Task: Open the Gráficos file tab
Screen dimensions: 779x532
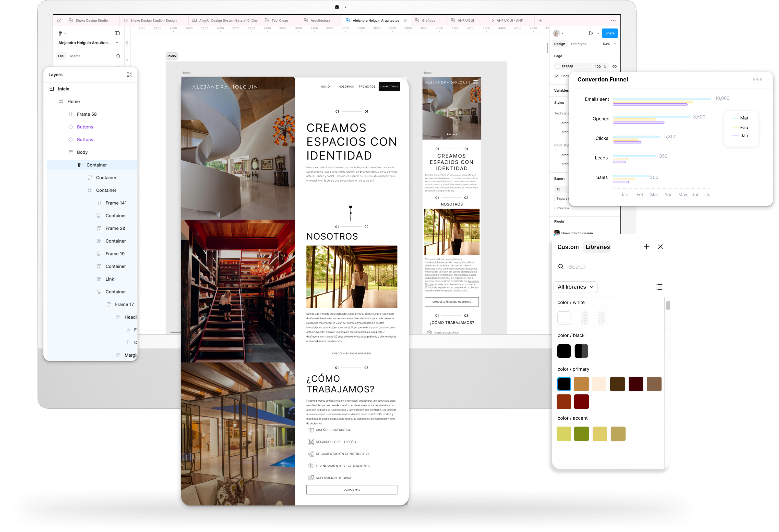Action: (x=428, y=20)
